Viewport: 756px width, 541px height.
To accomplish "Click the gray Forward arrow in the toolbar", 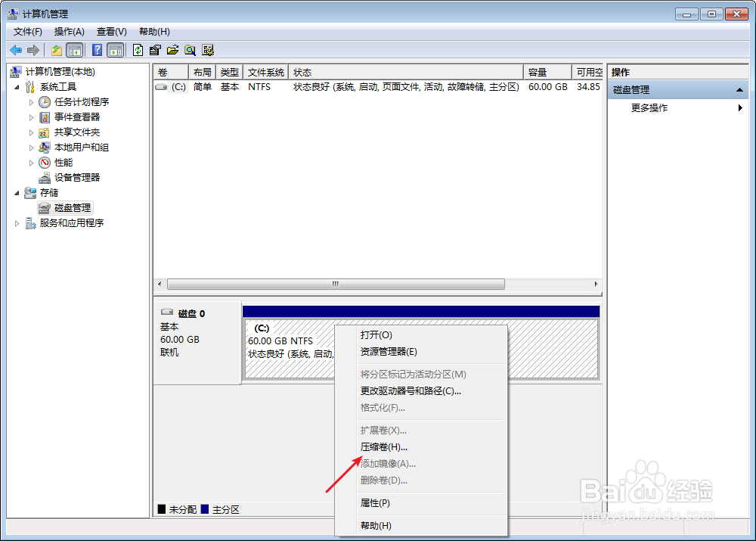I will coord(33,50).
